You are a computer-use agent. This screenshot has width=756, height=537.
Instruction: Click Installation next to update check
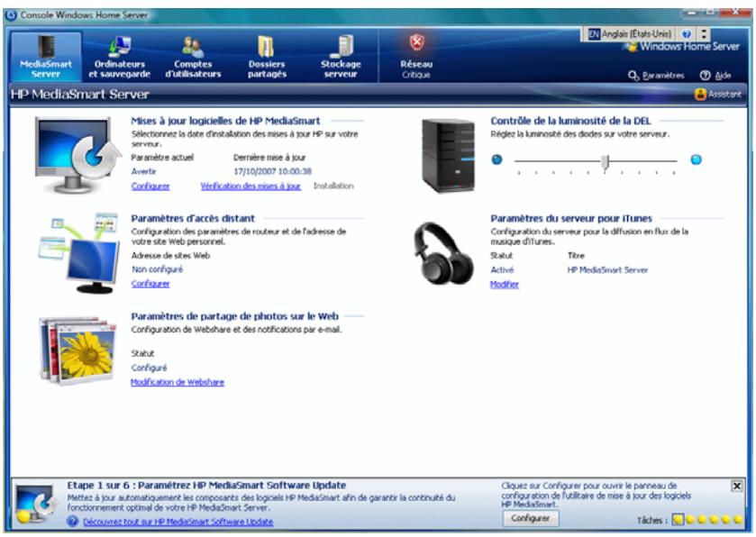click(333, 186)
